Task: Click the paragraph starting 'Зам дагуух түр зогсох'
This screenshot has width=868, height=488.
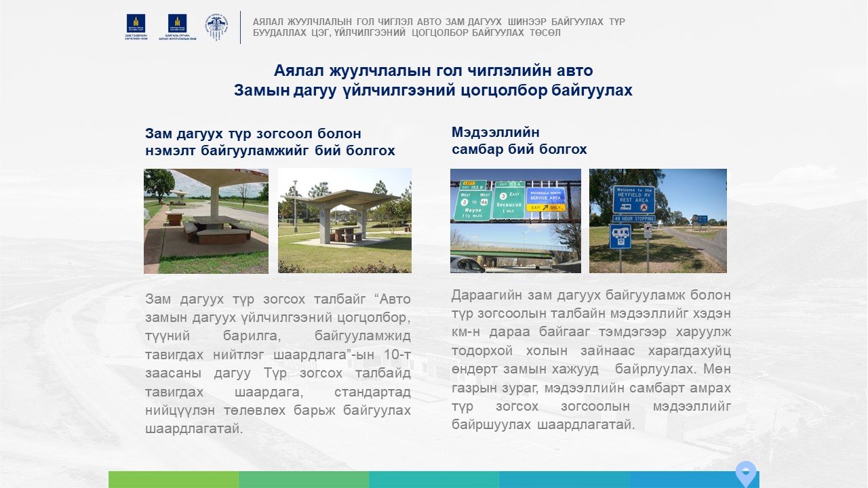Action: pos(278,363)
